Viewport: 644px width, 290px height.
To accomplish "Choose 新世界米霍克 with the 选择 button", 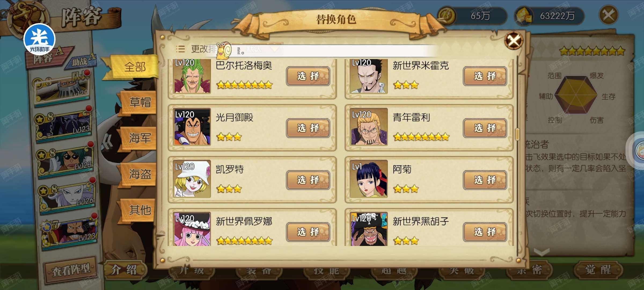I will point(485,76).
